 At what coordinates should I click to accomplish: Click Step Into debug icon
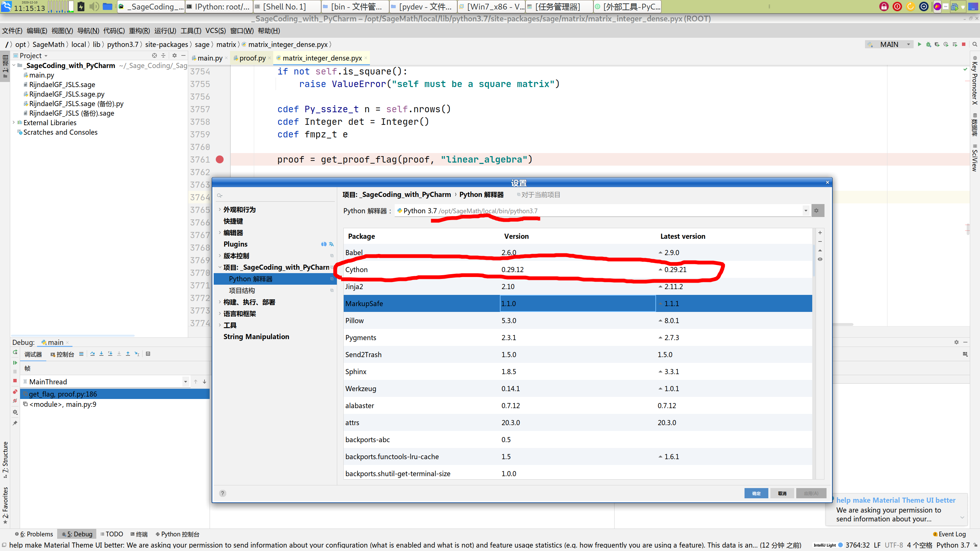click(101, 354)
